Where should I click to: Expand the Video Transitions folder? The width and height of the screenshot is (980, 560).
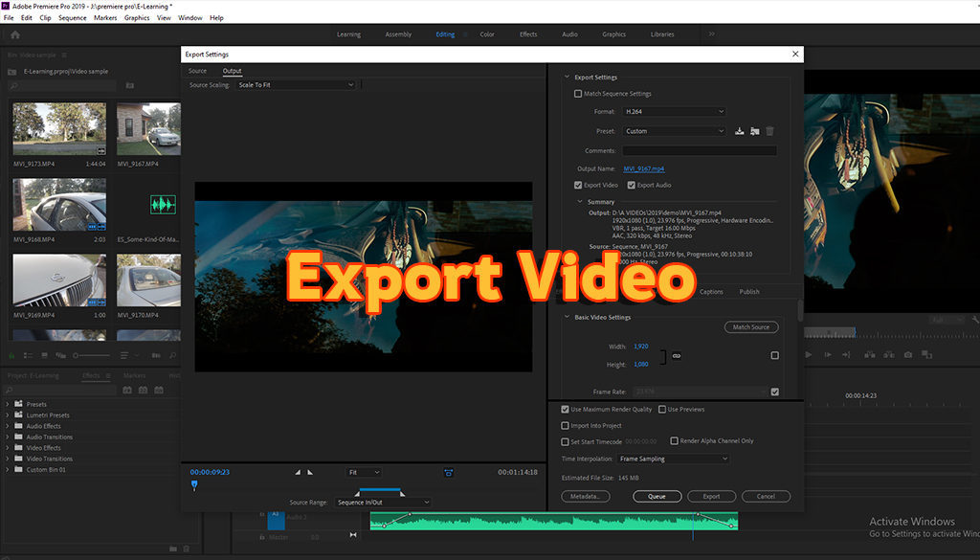pyautogui.click(x=8, y=459)
